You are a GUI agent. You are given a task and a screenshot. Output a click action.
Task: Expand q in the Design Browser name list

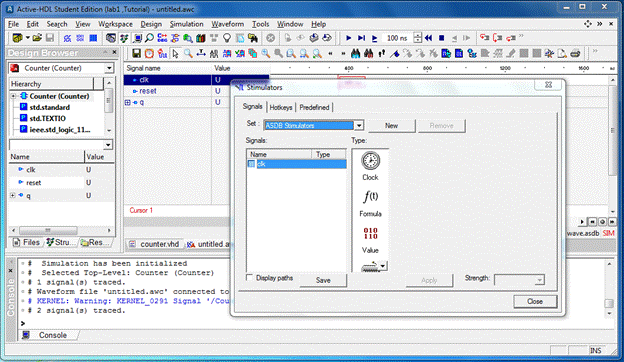pos(13,195)
